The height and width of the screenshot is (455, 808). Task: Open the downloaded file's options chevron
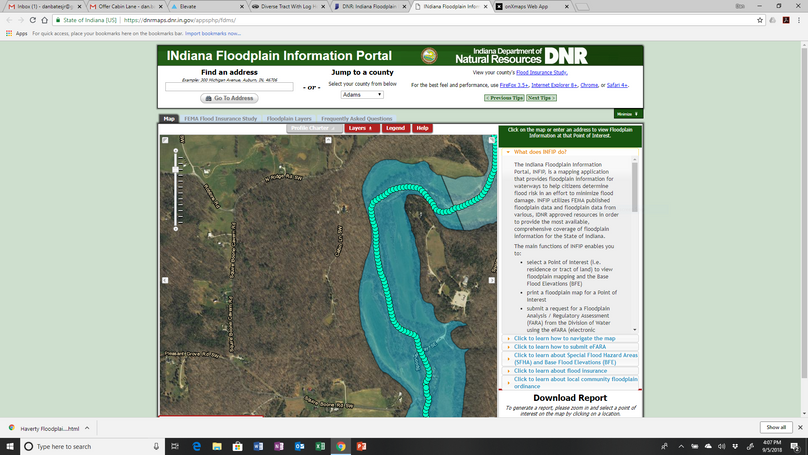[87, 428]
